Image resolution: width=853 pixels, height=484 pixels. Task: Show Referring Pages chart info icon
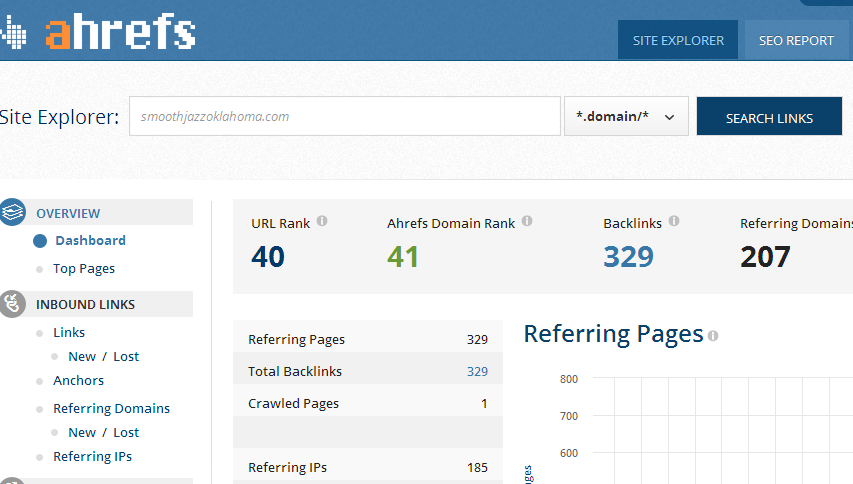point(713,336)
